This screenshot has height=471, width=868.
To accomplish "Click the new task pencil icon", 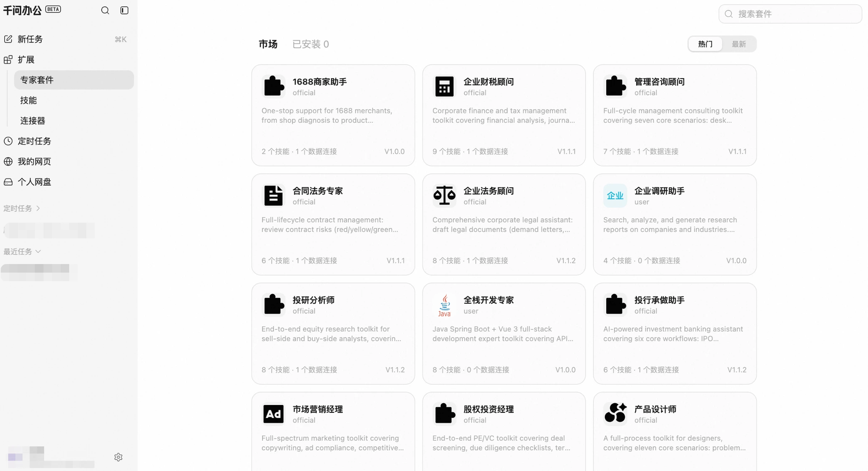I will coord(8,39).
